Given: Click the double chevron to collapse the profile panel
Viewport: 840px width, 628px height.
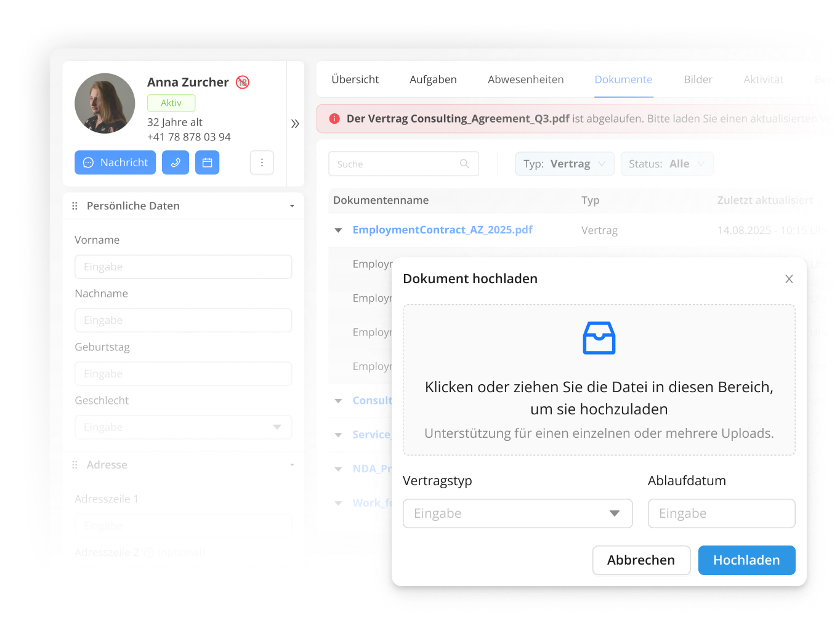Looking at the screenshot, I should click(x=295, y=124).
